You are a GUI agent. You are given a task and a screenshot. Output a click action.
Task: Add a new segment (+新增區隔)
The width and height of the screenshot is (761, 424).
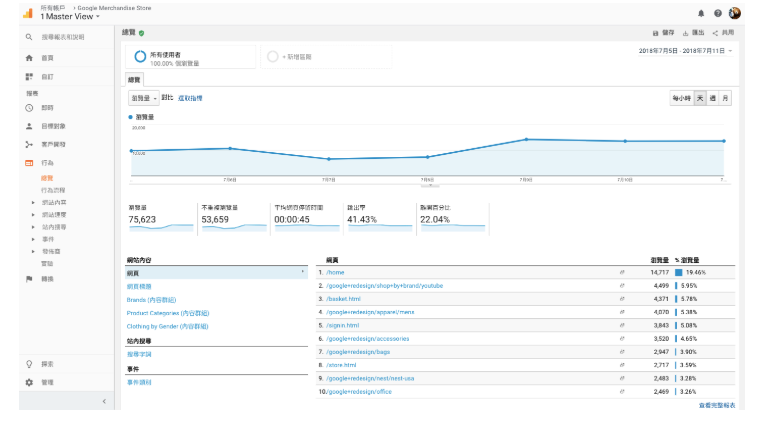326,57
